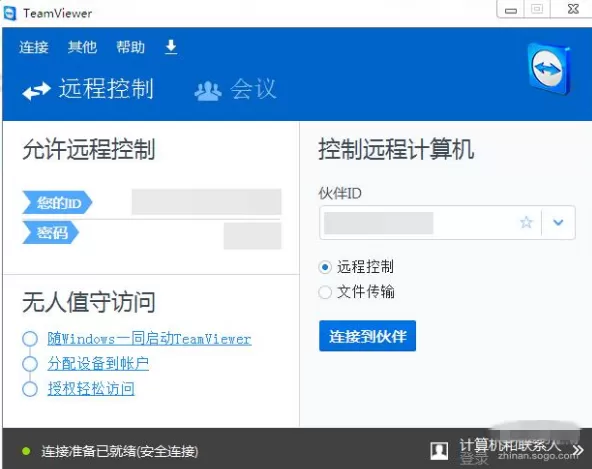Click the green connection status indicator

26,451
